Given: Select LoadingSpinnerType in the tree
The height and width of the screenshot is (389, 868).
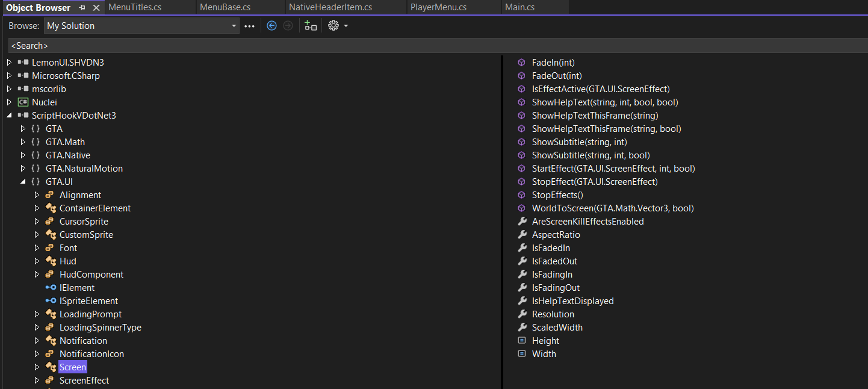Looking at the screenshot, I should click(x=101, y=328).
